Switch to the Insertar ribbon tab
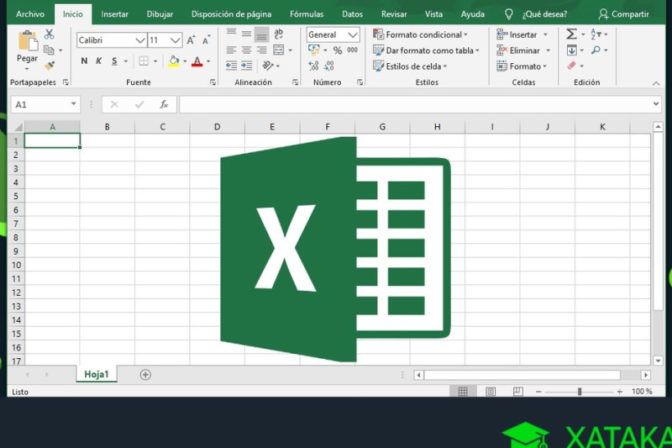The height and width of the screenshot is (448, 672). tap(114, 14)
